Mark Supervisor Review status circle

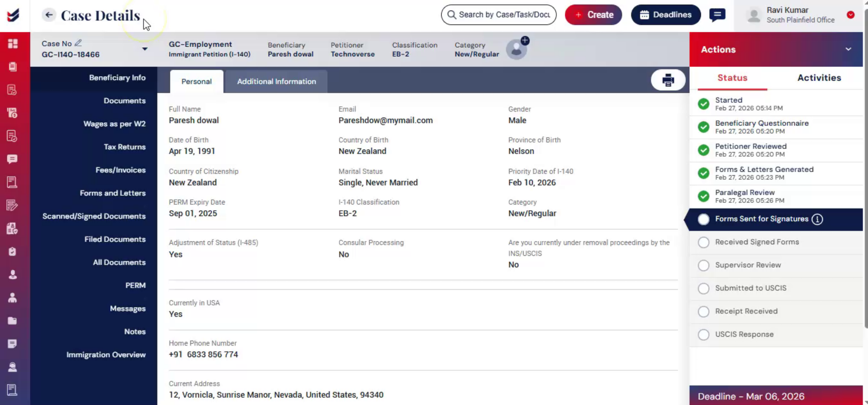[x=703, y=266]
